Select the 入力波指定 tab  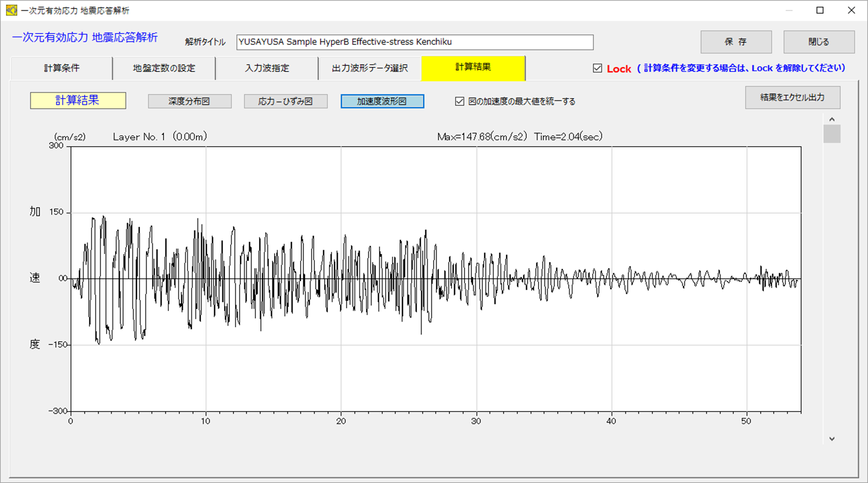pyautogui.click(x=267, y=68)
